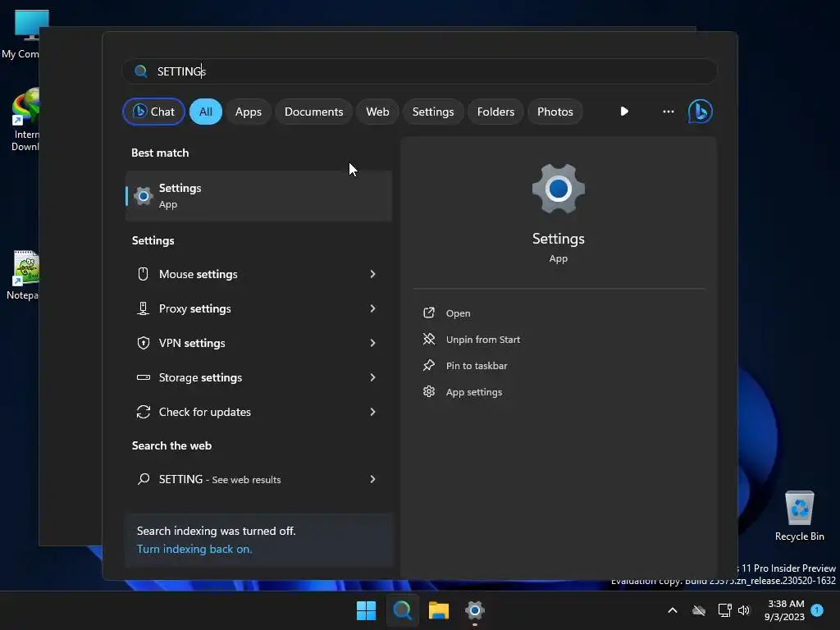The height and width of the screenshot is (630, 840).
Task: Click Unpin from Start
Action: pos(482,340)
